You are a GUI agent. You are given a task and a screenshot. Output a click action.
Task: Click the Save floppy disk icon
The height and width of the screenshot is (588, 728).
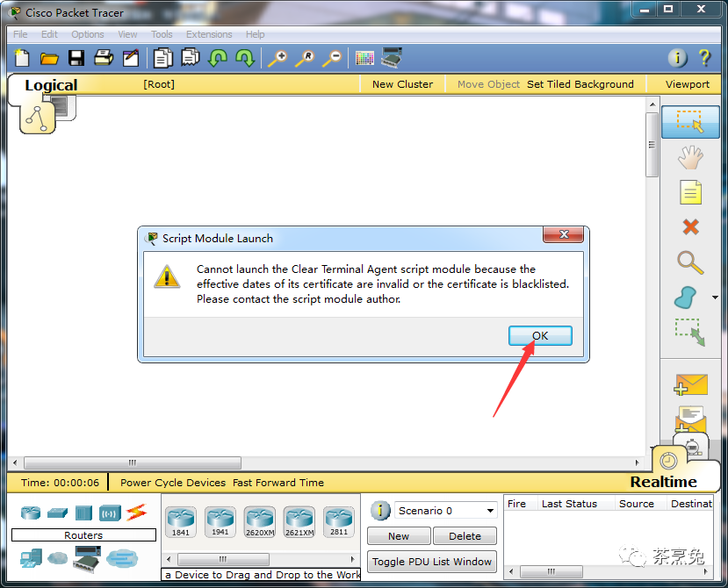click(x=76, y=58)
